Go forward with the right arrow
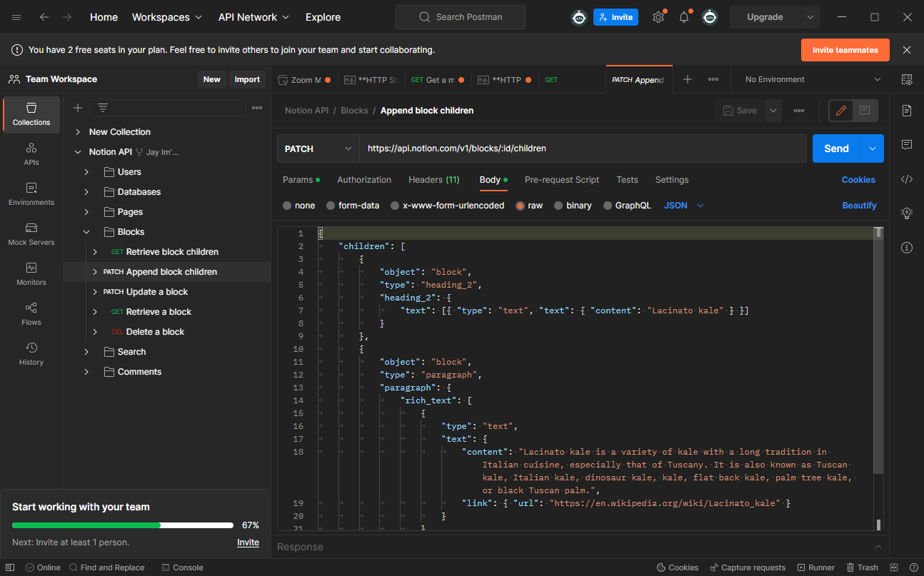 (67, 17)
